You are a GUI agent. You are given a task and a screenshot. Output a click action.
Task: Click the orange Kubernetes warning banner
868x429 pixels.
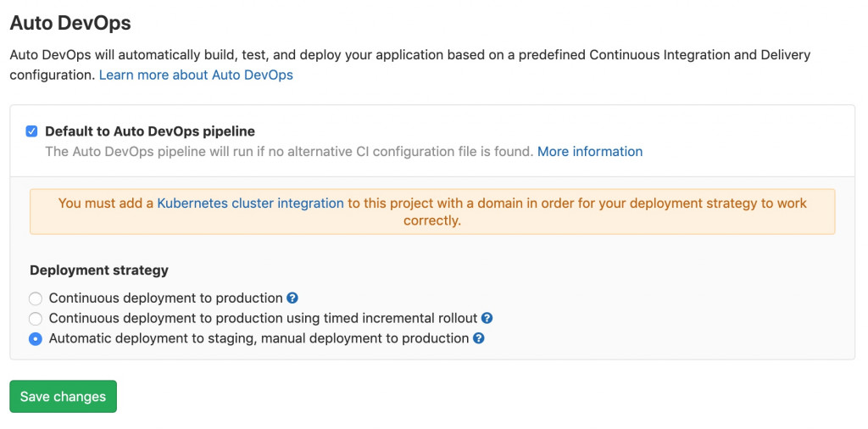point(593,212)
